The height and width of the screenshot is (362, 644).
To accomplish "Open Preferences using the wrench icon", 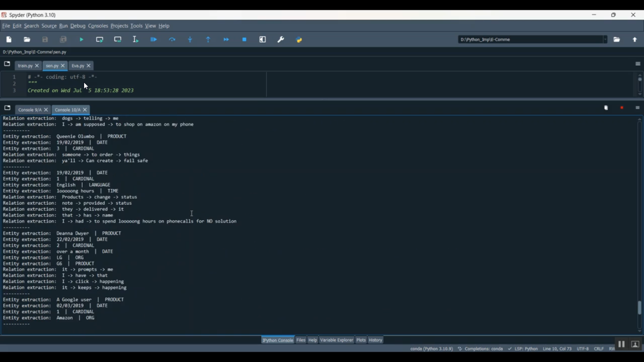I will pyautogui.click(x=281, y=39).
